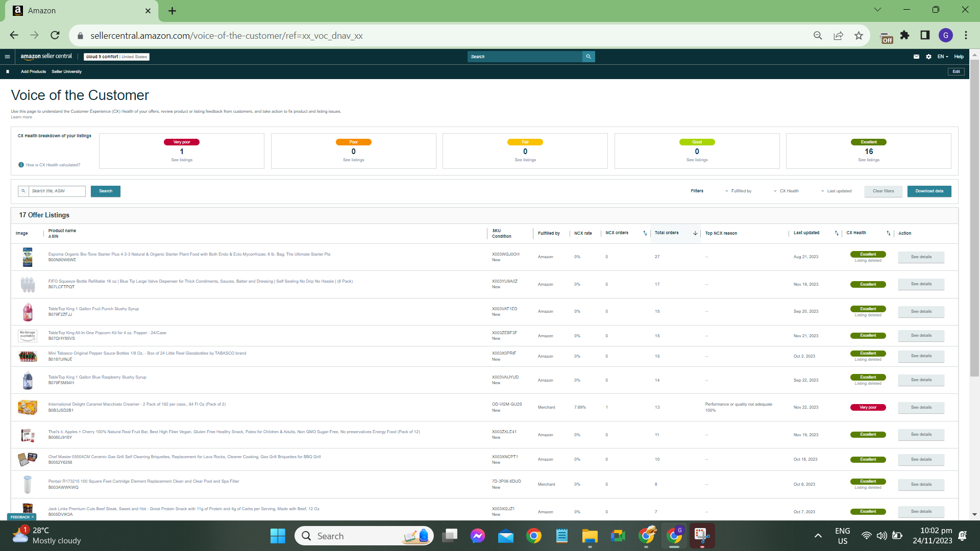Open the Chrome three-dot menu
Viewport: 980px width, 551px height.
[x=966, y=35]
